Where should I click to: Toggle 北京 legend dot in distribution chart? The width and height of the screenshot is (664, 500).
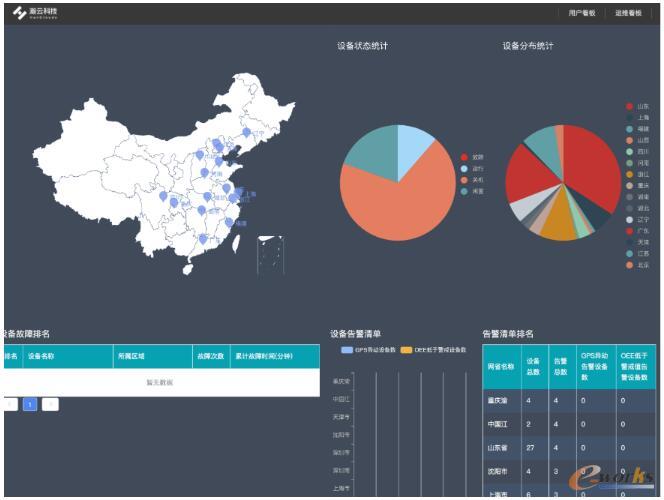pyautogui.click(x=630, y=265)
